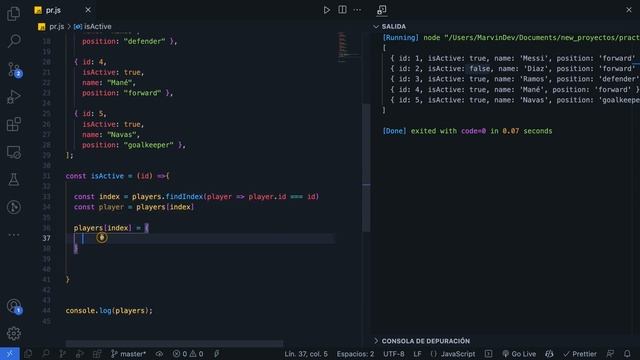Click the editor horizontal scrollbar
Screen dimensions: 640x360
point(174,343)
